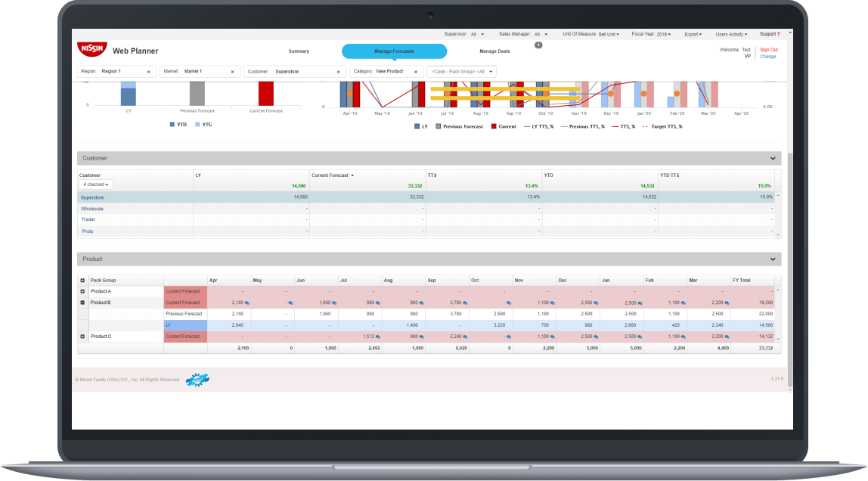Screen dimensions: 868x481
Task: Remove the Superstore customer filter chip
Action: click(x=337, y=71)
